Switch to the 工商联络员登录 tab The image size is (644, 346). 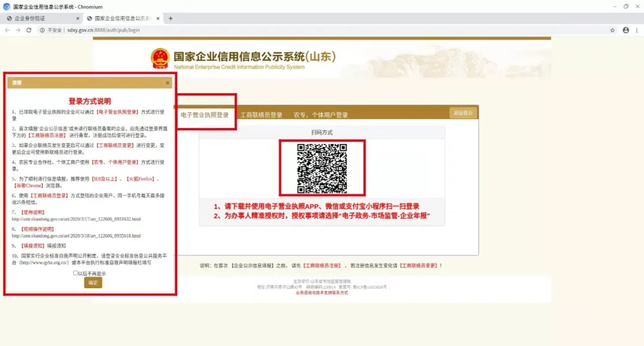(x=261, y=115)
